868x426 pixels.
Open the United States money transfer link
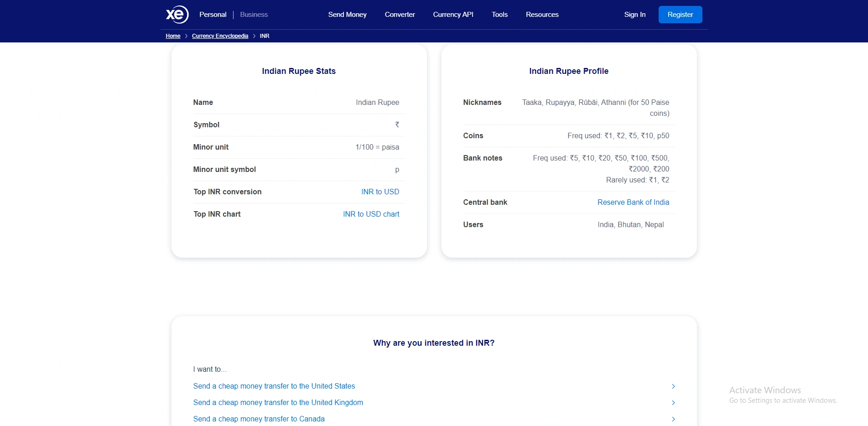274,386
